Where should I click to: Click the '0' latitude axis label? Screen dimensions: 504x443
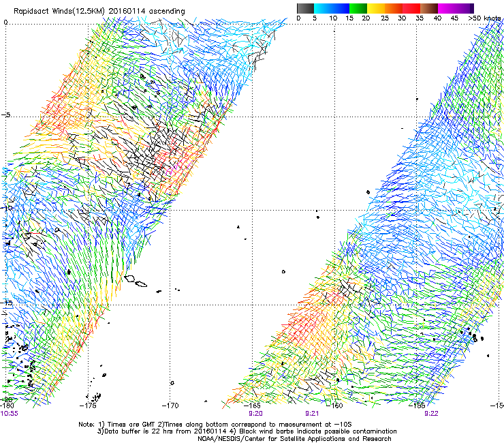click(x=5, y=22)
